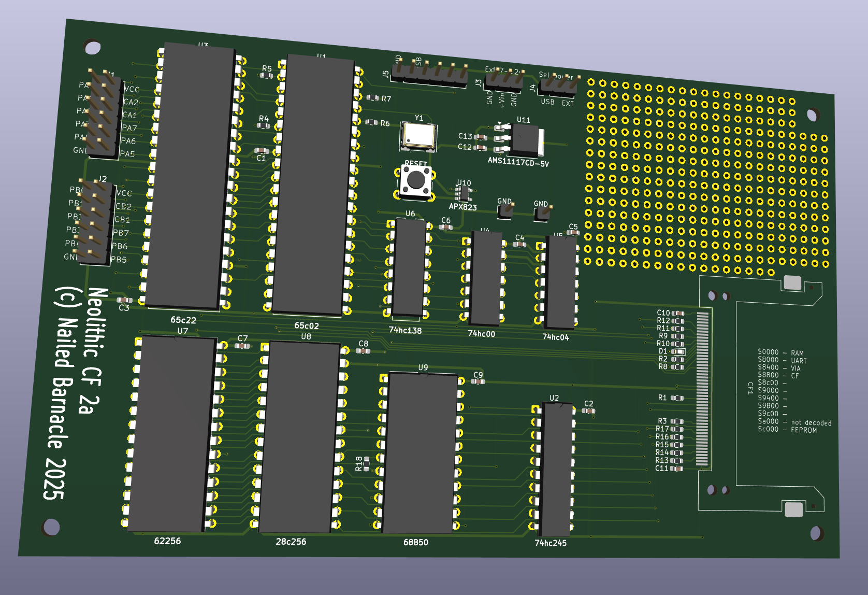Click the Y1 crystal oscillator
Image resolution: width=868 pixels, height=595 pixels.
tap(418, 136)
